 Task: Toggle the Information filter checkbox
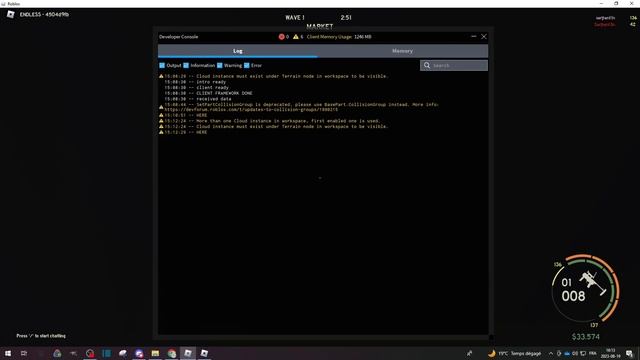point(186,65)
